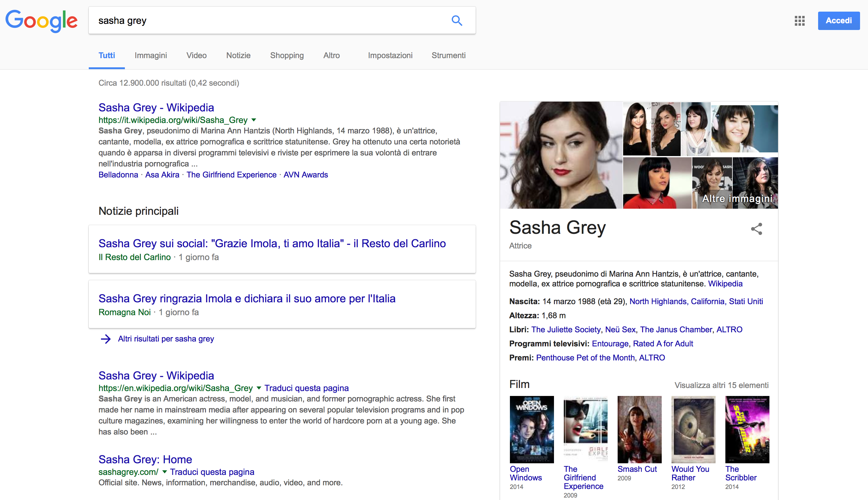This screenshot has height=500, width=868.
Task: Open the short-hair teal background photo thumbnail
Action: coord(744,129)
